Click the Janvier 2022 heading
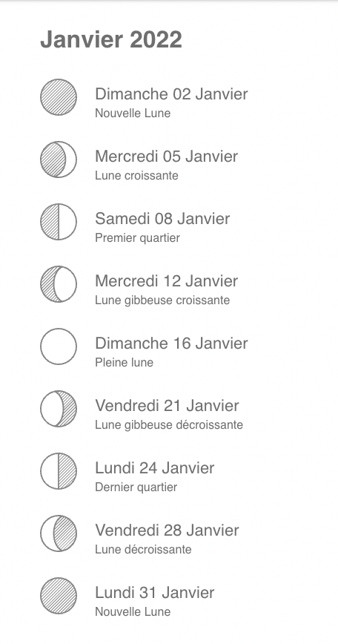Image resolution: width=338 pixels, height=644 pixels. coord(111,40)
